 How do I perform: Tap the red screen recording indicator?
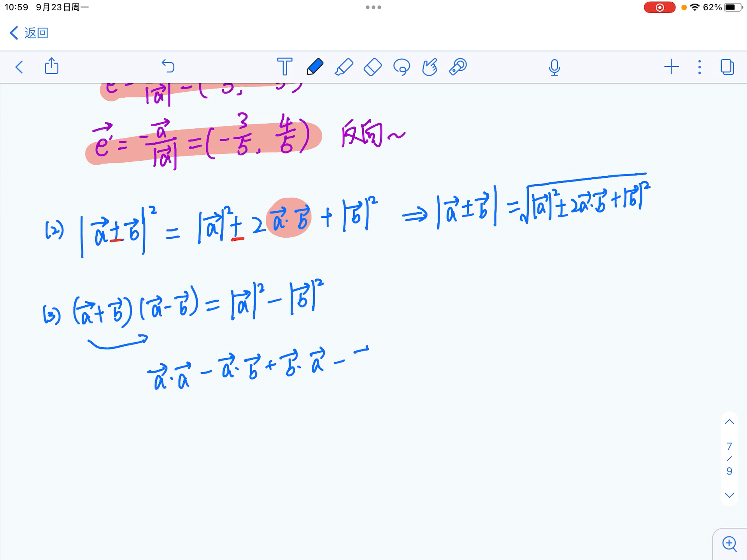(x=659, y=7)
